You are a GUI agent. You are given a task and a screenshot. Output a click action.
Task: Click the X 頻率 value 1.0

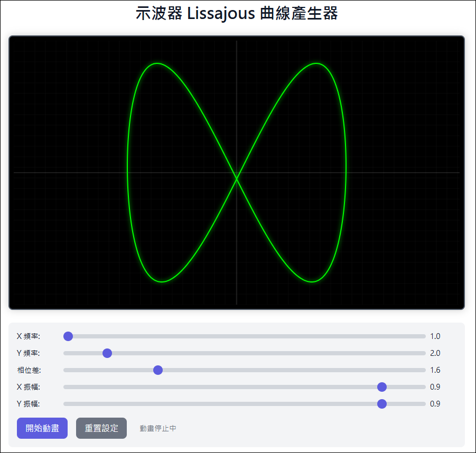click(435, 336)
